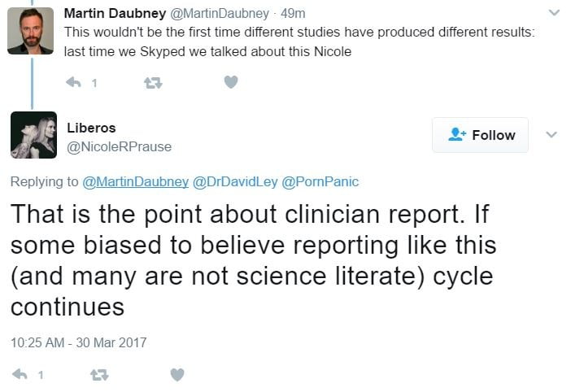Open Martin Daubney's profile picture
The height and width of the screenshot is (392, 571).
click(31, 31)
